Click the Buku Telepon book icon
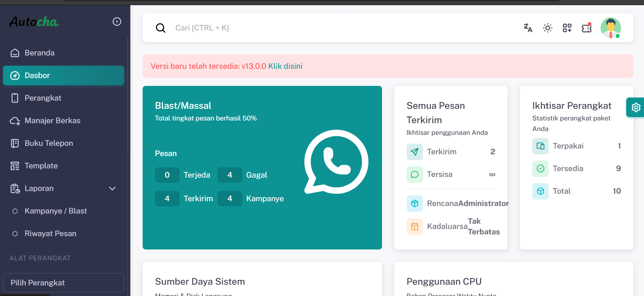Image resolution: width=644 pixels, height=296 pixels. (x=15, y=143)
